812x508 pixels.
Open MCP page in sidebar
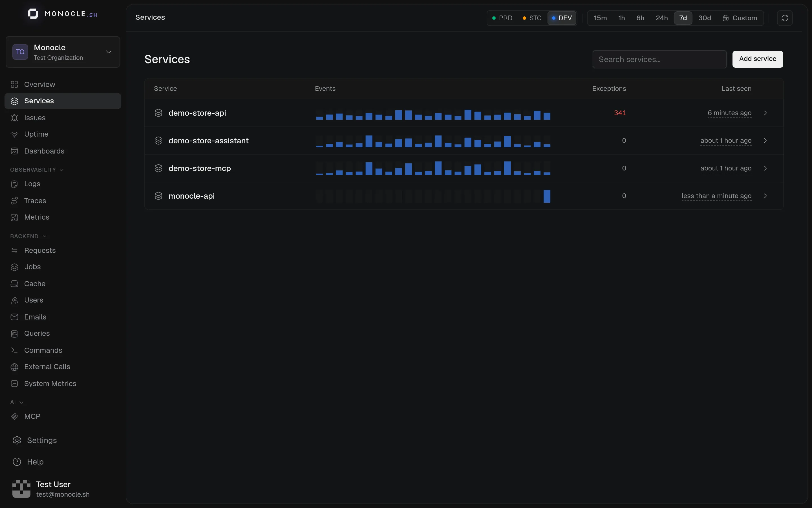point(63,417)
